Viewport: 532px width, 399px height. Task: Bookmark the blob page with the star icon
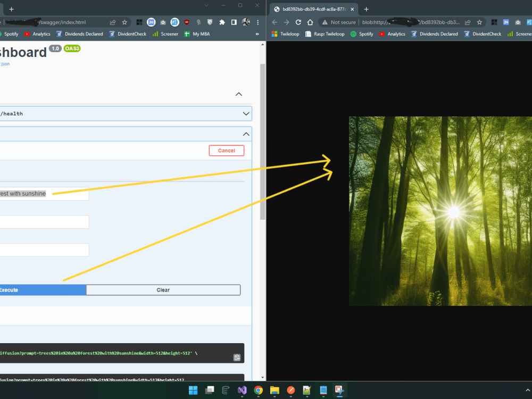coord(479,22)
